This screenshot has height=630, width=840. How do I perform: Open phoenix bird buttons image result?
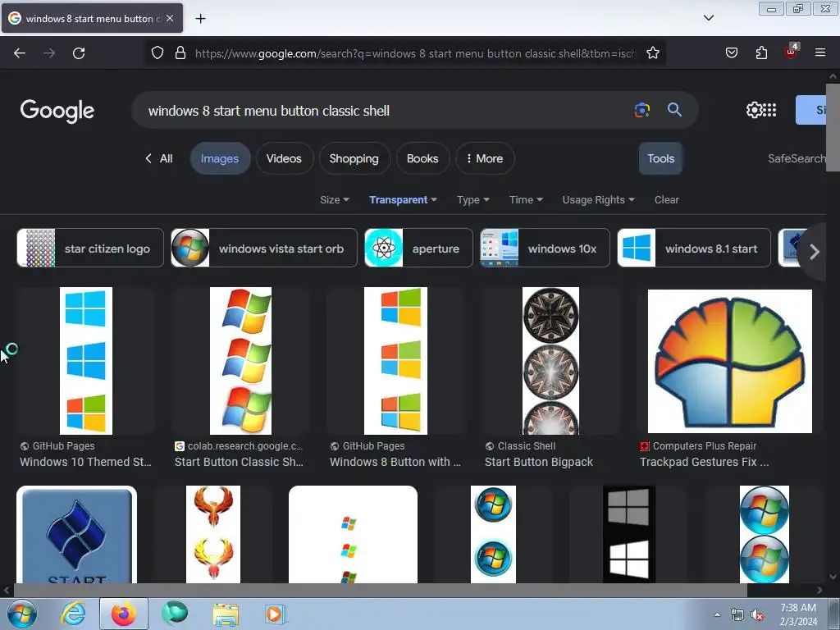point(213,534)
